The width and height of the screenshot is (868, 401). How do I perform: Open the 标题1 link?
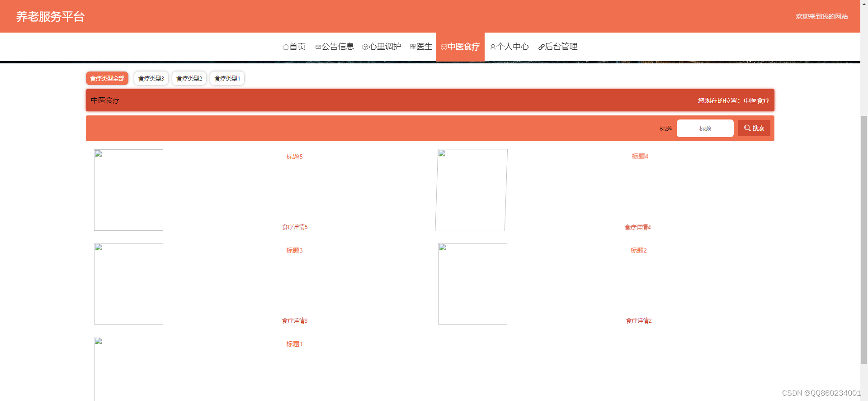click(294, 344)
